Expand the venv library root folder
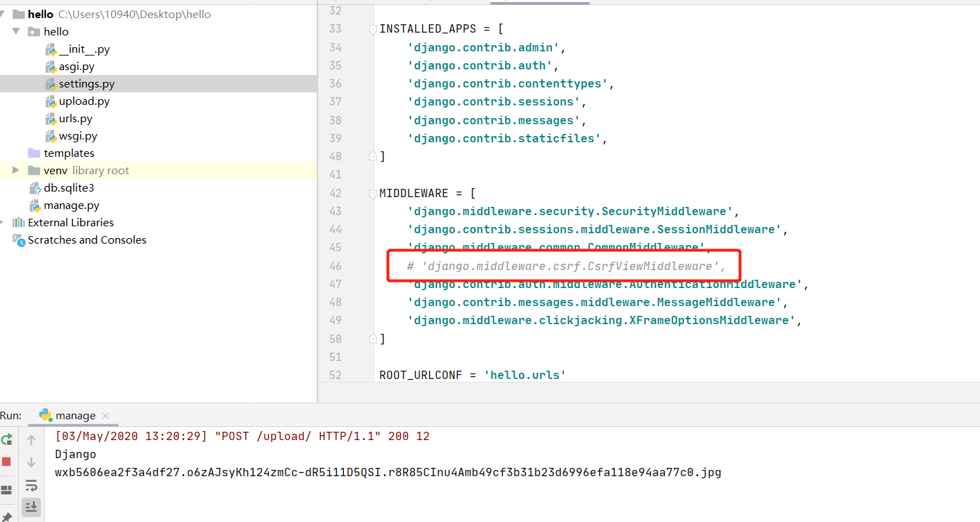Viewport: 980px width, 522px height. point(16,170)
